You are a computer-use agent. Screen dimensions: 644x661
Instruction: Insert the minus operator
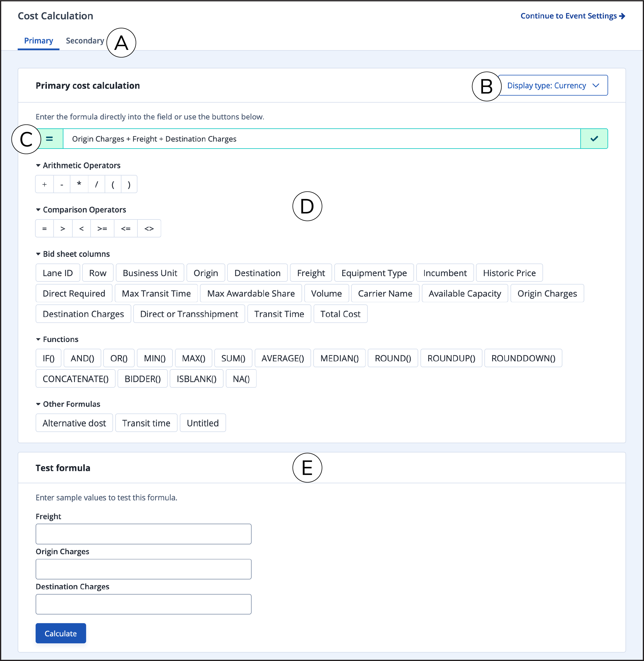(x=62, y=184)
